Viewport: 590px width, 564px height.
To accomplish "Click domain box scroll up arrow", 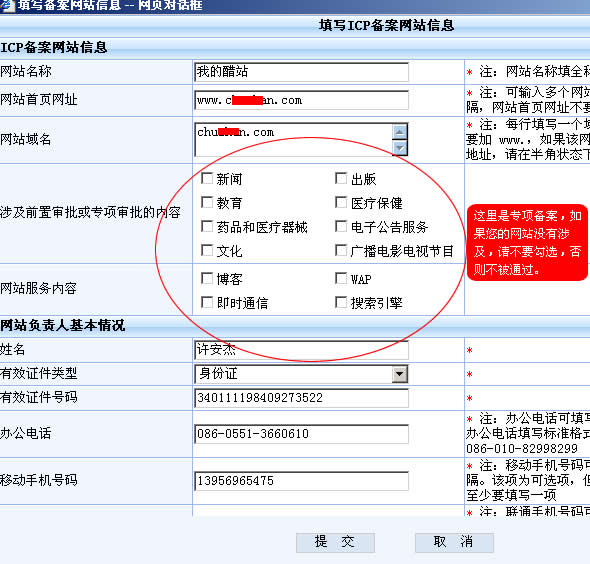I will coord(400,132).
